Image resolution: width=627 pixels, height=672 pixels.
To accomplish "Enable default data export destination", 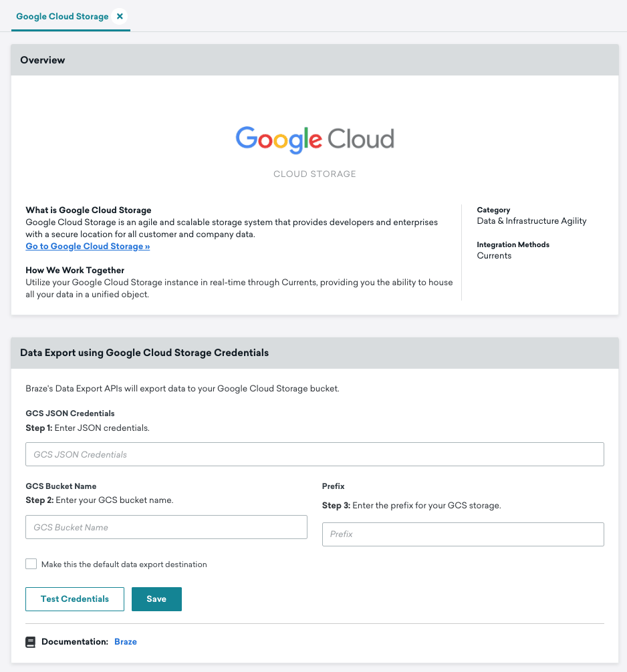I will (x=31, y=563).
